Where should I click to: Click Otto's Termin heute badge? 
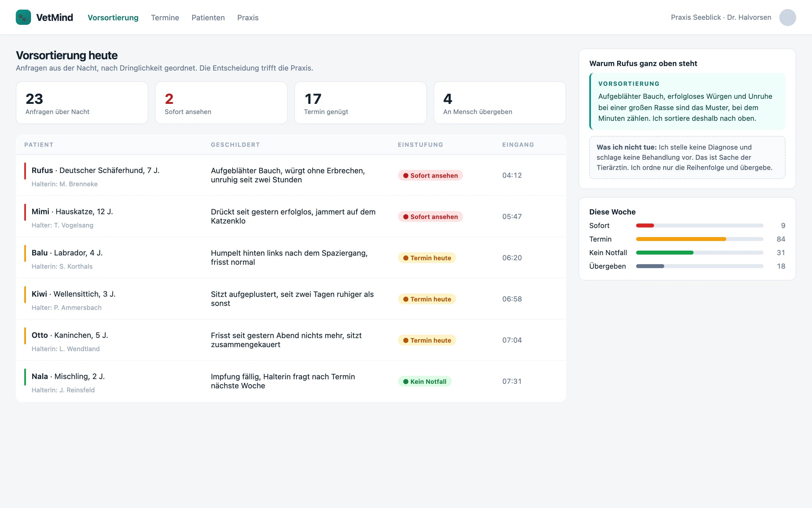click(427, 340)
